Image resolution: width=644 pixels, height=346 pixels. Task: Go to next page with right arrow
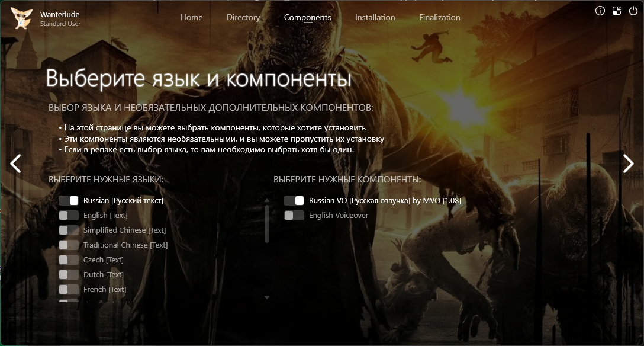click(x=629, y=164)
